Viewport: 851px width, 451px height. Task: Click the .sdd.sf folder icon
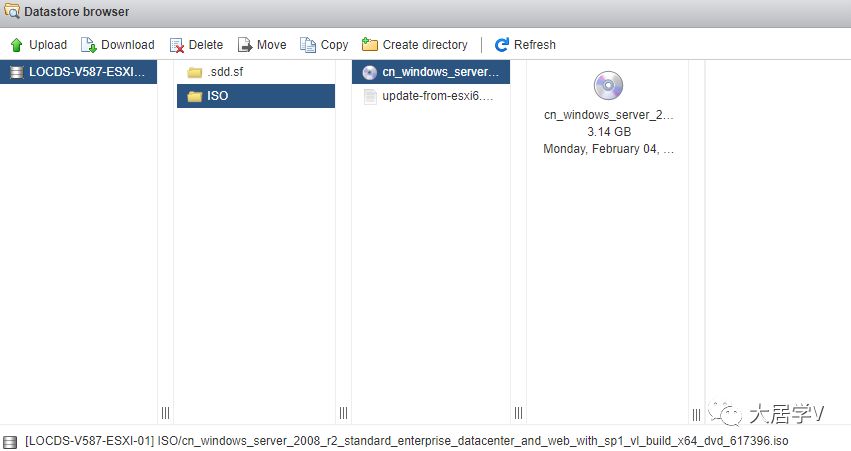[x=194, y=72]
